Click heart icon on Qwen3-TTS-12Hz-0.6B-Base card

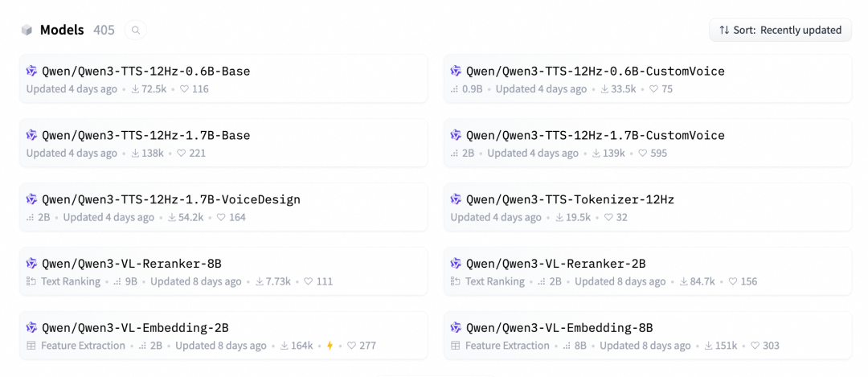pyautogui.click(x=184, y=89)
